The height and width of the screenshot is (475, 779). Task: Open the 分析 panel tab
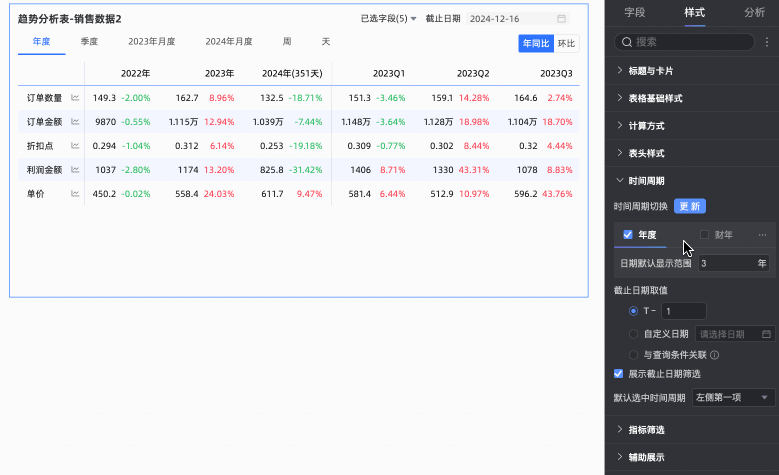[754, 13]
